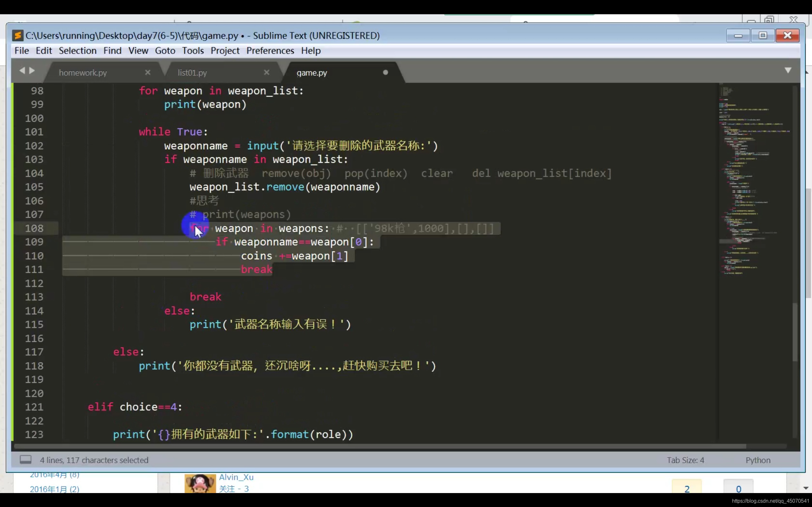Click the Alvin_Xu profile link

pyautogui.click(x=236, y=477)
